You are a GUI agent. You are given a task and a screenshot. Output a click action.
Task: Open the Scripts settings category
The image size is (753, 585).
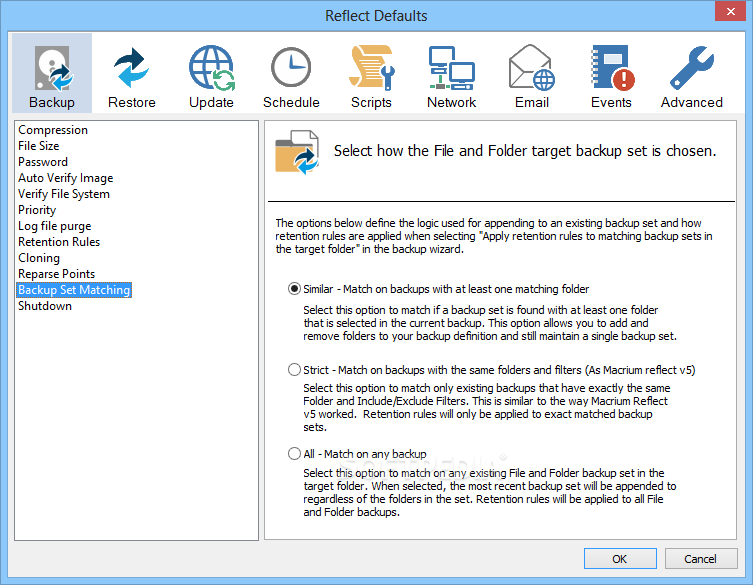[x=371, y=73]
